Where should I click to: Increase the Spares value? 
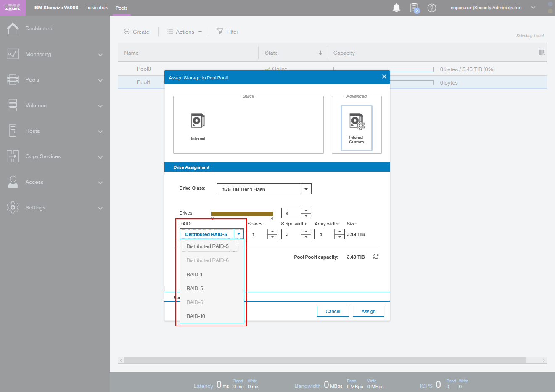[272, 231]
